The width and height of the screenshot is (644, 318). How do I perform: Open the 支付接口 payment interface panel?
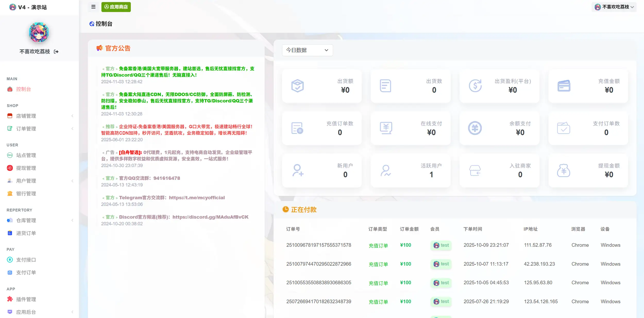click(26, 260)
